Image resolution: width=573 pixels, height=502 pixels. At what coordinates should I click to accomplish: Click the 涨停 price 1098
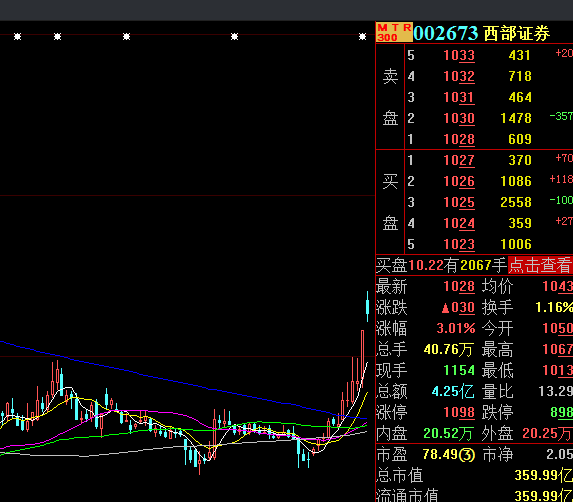[x=459, y=413]
